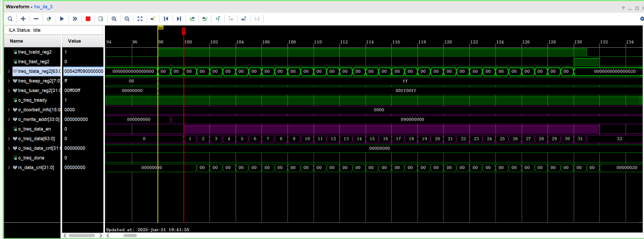Click the remove (minus) toolbar icon
Screen dimensions: 644x239
coord(36,19)
